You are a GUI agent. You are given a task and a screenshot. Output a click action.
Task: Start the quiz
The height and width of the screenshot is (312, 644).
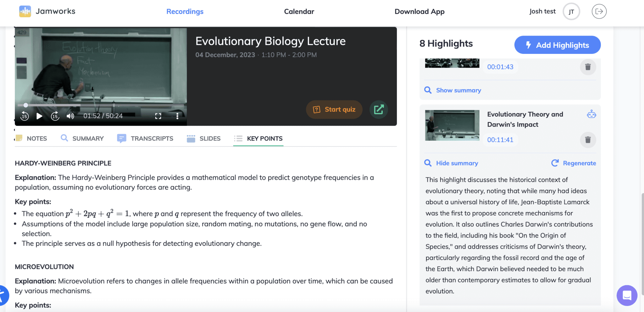[334, 110]
